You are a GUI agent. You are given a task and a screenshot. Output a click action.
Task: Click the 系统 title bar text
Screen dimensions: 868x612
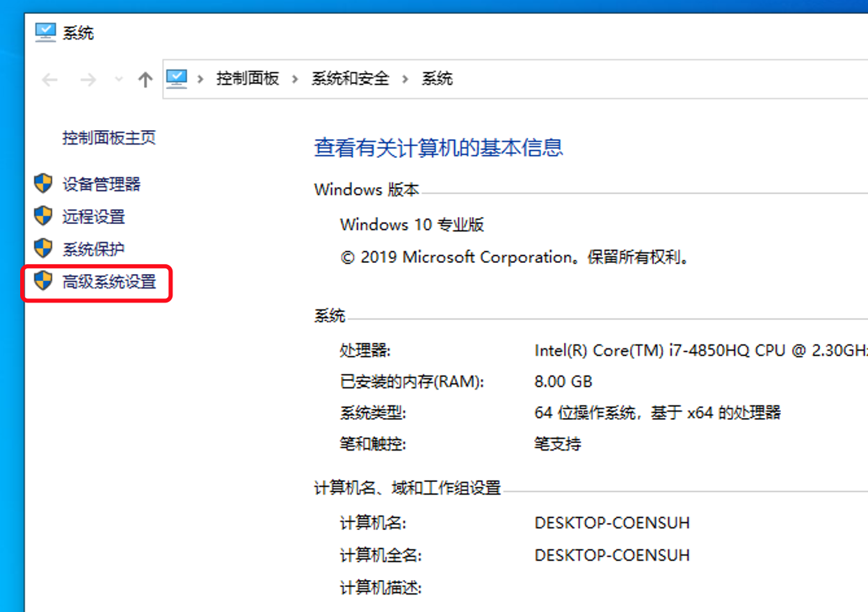(78, 33)
